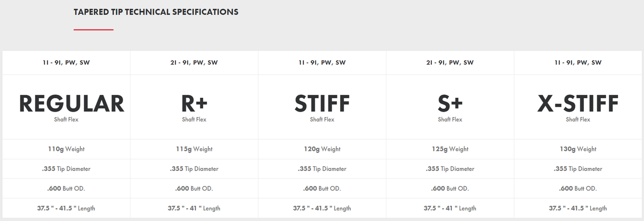Select the 120g Weight cell
This screenshot has width=644, height=221.
(322, 149)
